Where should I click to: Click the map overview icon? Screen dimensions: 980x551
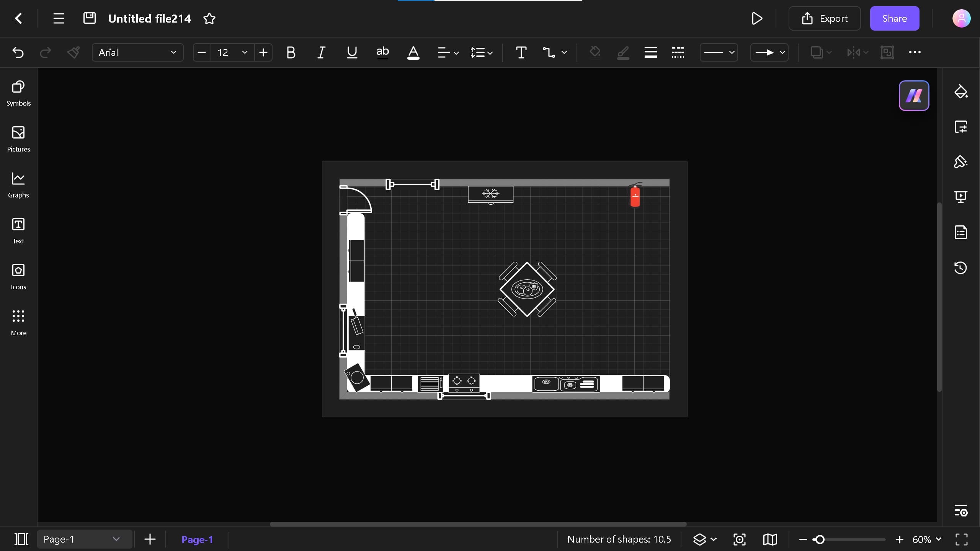(x=770, y=539)
